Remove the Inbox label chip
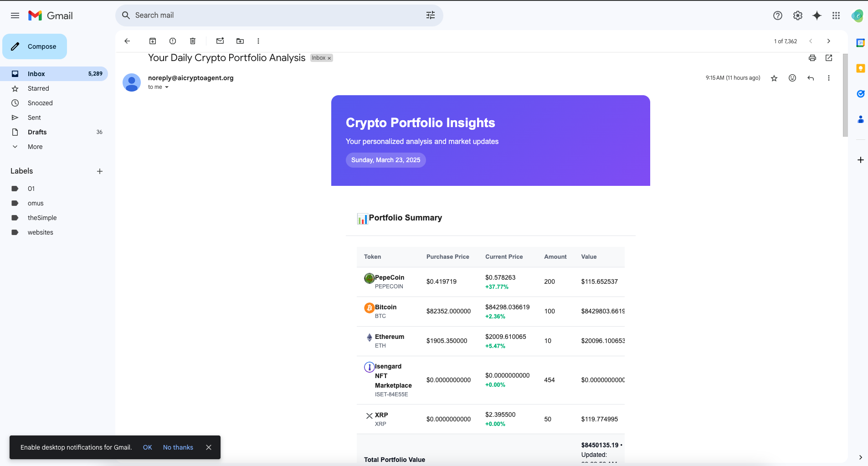 [x=329, y=58]
